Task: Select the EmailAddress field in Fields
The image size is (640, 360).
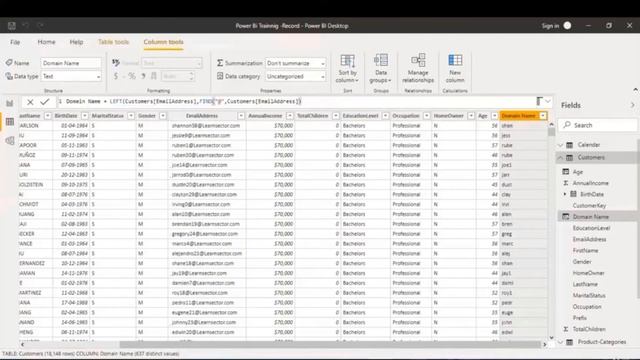Action: pos(589,239)
